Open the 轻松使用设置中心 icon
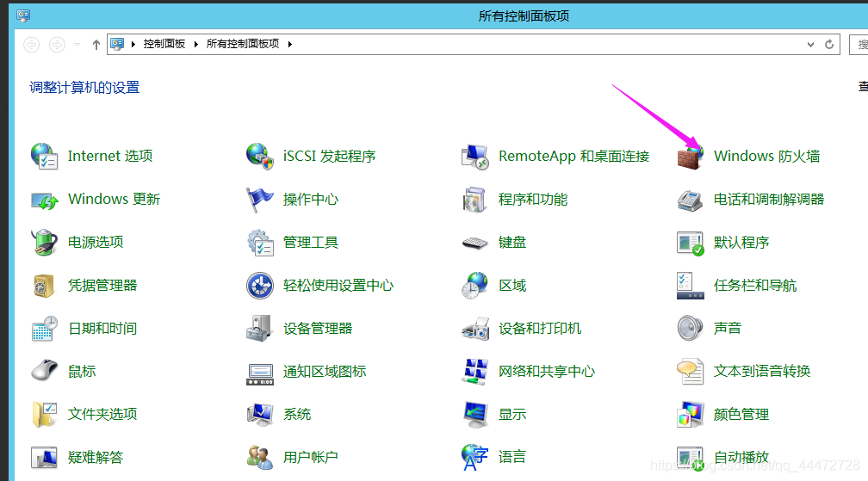This screenshot has height=481, width=868. coord(260,286)
